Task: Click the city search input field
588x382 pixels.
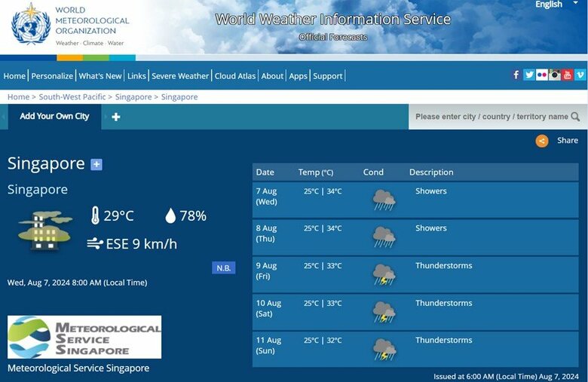Action: 490,117
